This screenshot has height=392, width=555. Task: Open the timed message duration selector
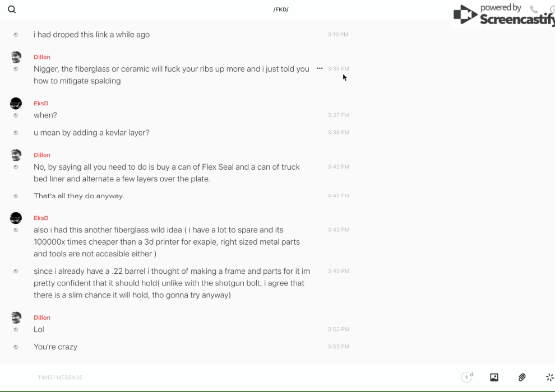(x=467, y=377)
